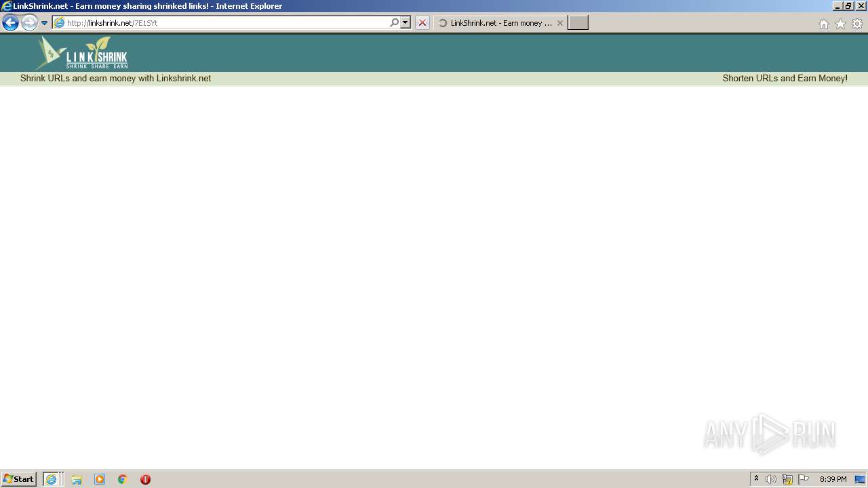Open the Tools gear menu

(857, 24)
